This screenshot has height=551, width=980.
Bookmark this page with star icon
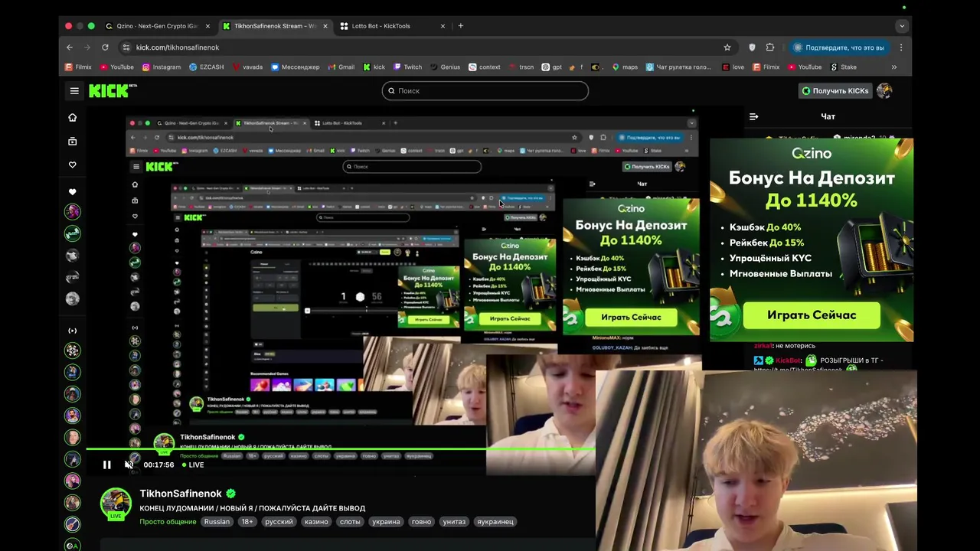pos(727,47)
